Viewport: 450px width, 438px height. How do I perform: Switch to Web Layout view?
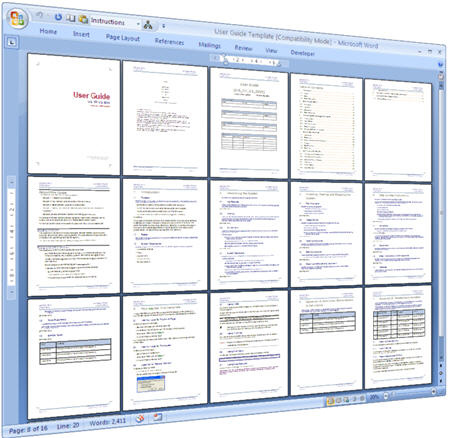(346, 399)
